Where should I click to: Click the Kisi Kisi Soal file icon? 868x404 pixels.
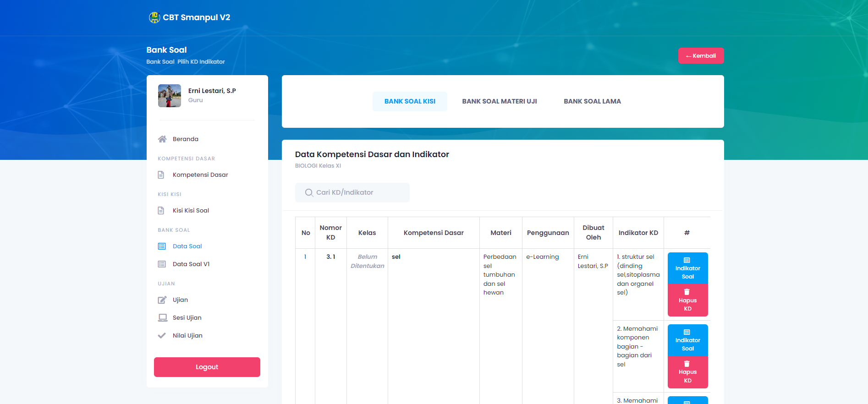coord(161,210)
